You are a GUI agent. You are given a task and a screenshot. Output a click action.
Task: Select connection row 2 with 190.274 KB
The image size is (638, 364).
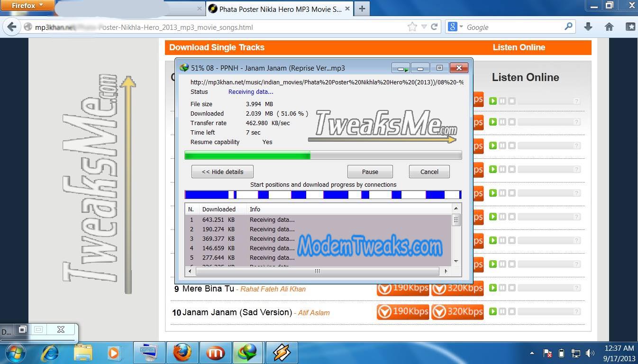coord(318,229)
